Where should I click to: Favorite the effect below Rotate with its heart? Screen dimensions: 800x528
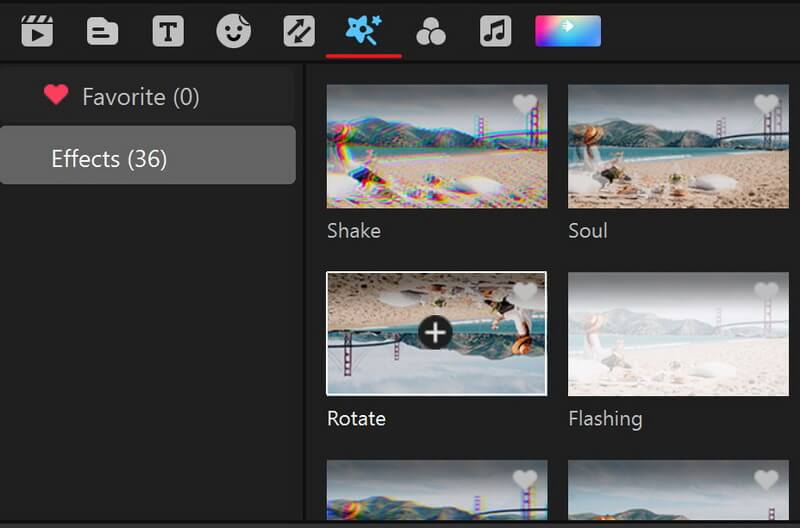[x=525, y=479]
